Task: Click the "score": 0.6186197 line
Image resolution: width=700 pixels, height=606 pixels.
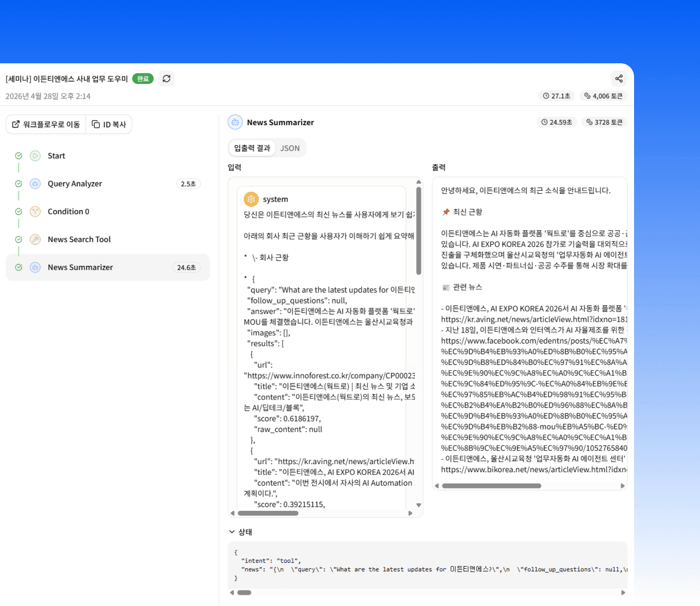Action: coord(287,418)
